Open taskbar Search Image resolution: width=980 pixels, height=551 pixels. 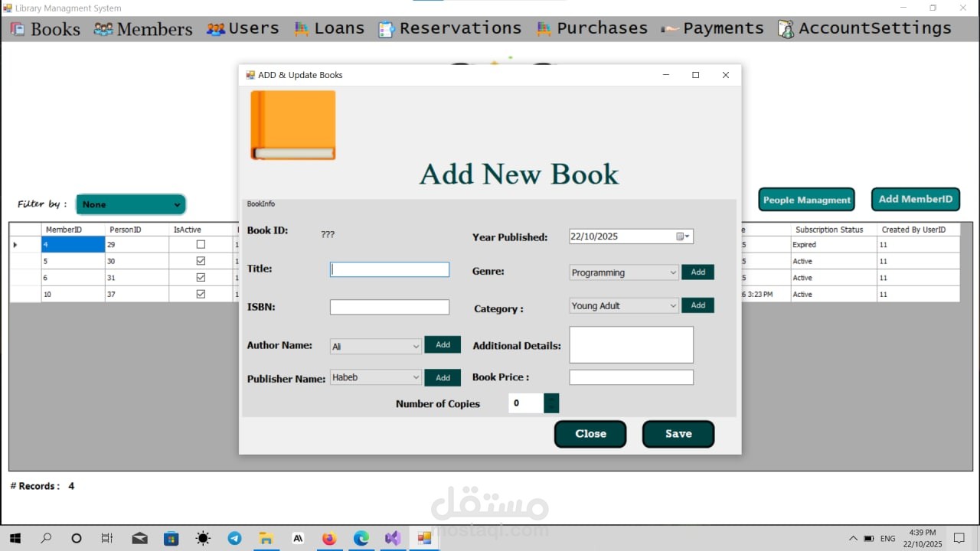[x=46, y=538]
